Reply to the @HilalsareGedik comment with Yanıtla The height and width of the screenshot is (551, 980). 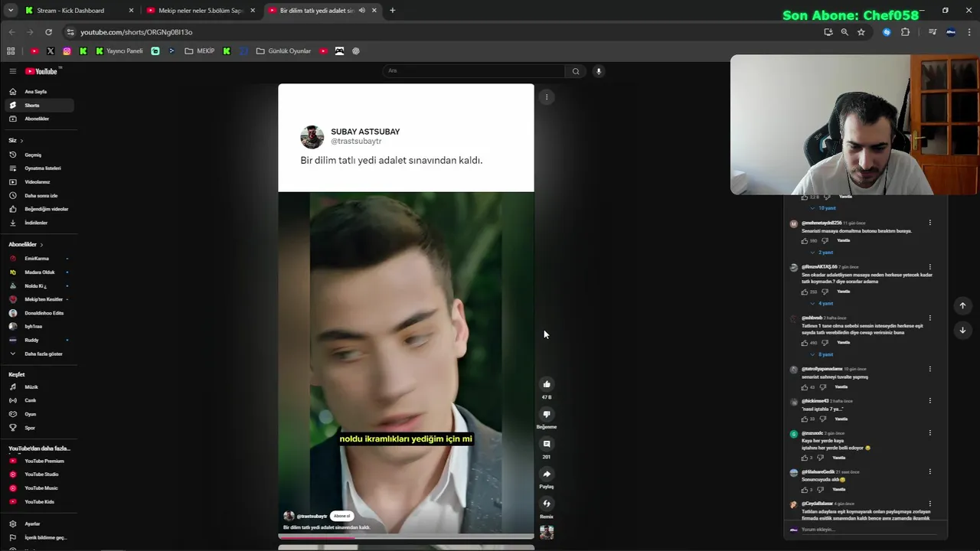(x=839, y=490)
